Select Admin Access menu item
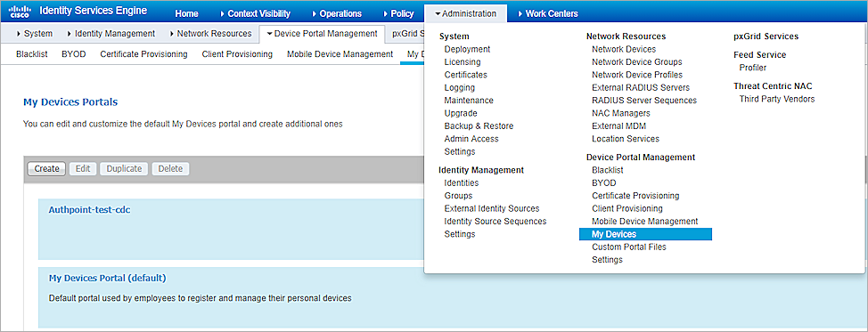Viewport: 868px width, 332px height. click(471, 138)
